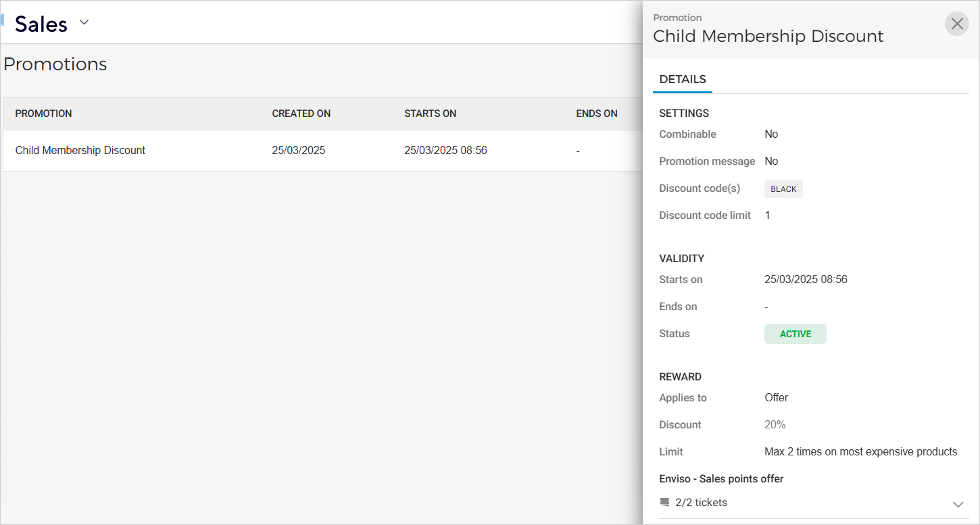Click the Max 2 times limit text

pyautogui.click(x=860, y=452)
